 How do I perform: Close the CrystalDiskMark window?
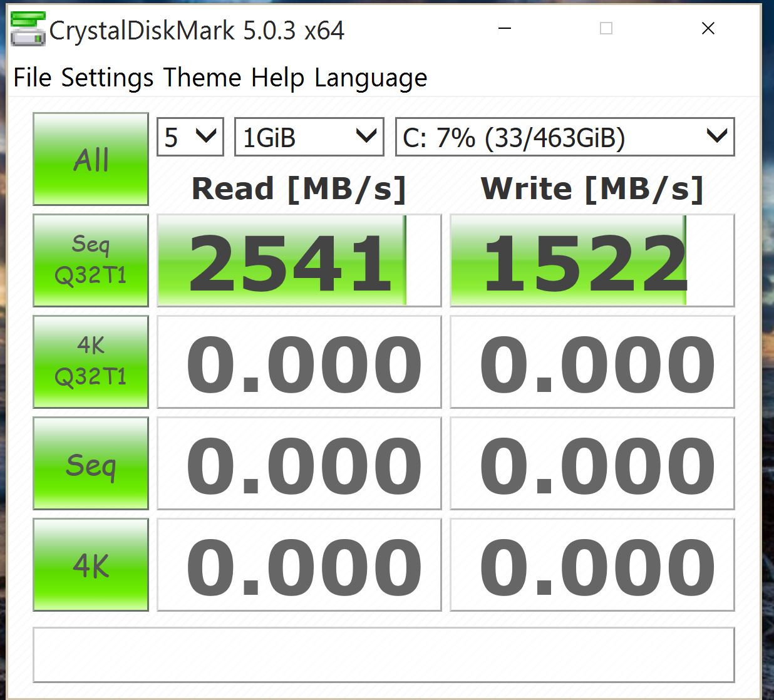[x=708, y=28]
